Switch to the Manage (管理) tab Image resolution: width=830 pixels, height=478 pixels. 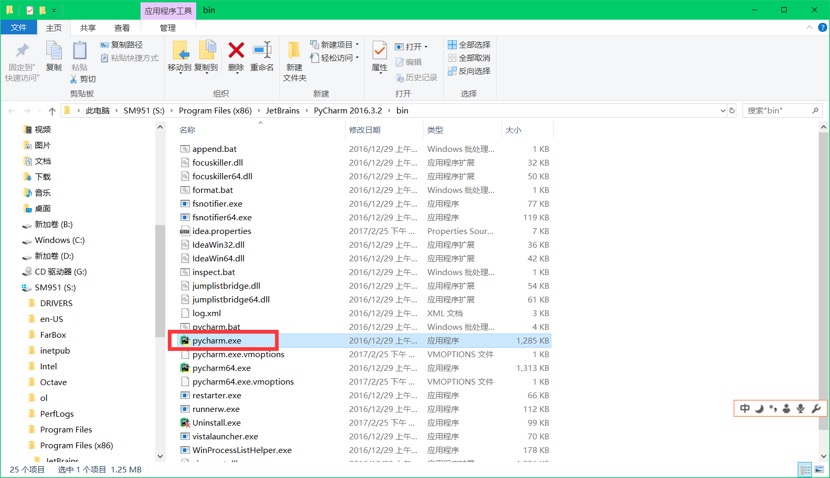point(168,28)
